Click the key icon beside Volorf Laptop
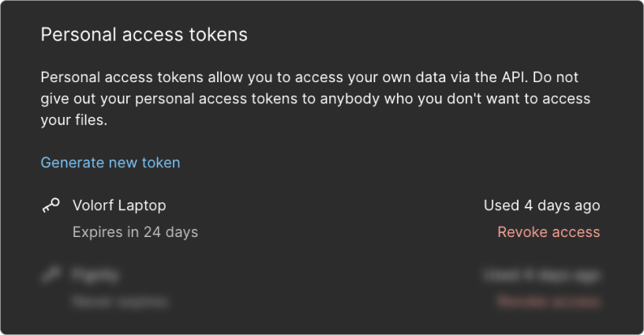This screenshot has width=644, height=335. (51, 205)
